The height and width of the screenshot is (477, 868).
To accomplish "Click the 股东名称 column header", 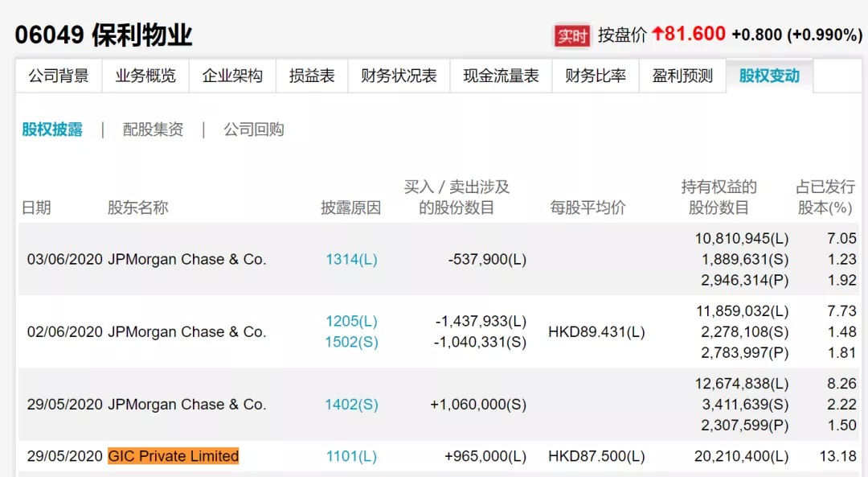I will (138, 208).
